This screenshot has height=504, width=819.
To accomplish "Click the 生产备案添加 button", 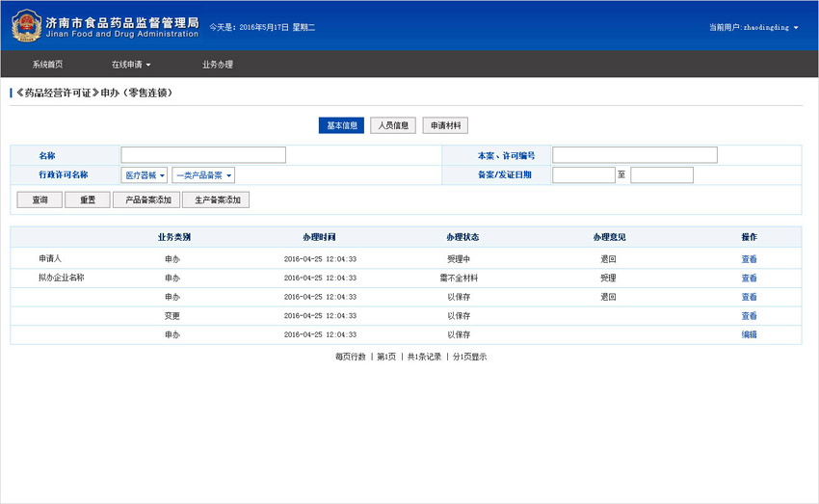I will point(216,199).
